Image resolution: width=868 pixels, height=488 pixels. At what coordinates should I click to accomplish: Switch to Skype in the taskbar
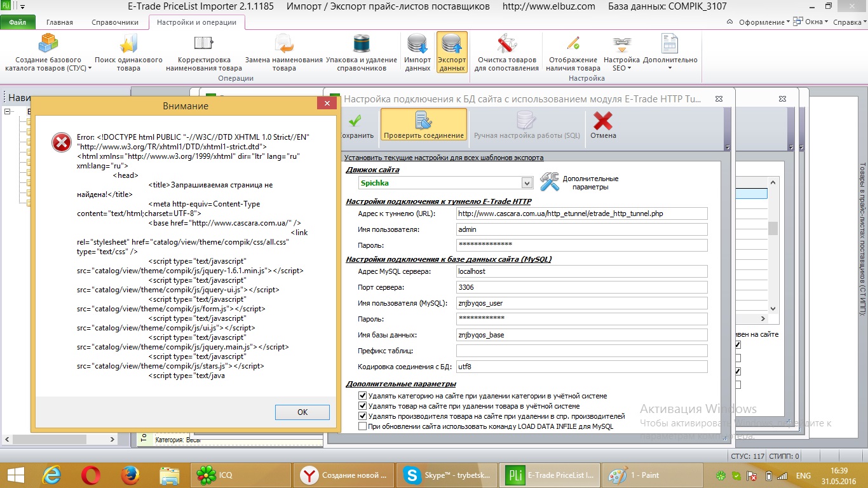[x=446, y=475]
